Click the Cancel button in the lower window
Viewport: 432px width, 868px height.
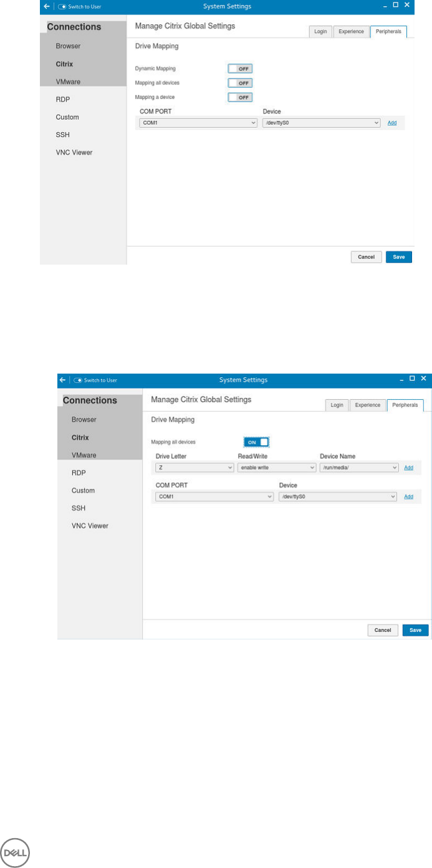tap(383, 630)
